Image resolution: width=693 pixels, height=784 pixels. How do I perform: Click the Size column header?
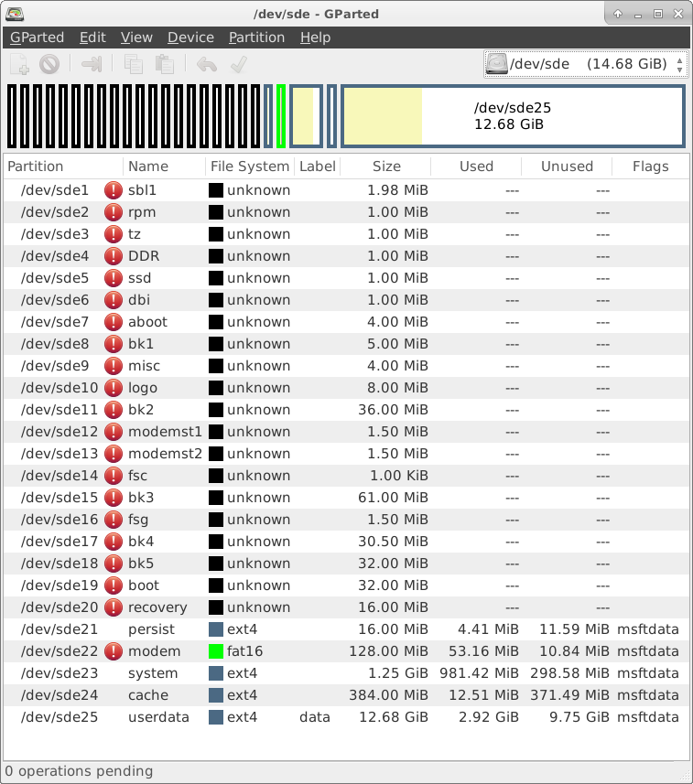385,166
